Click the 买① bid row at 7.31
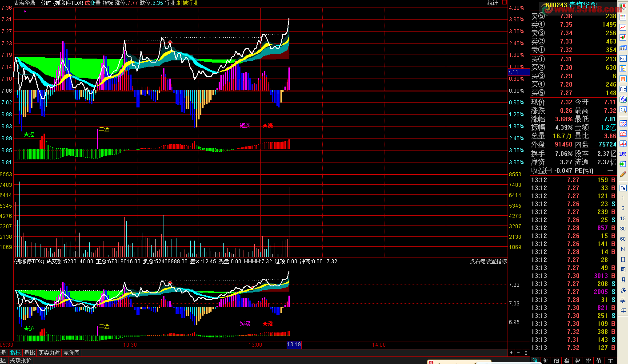 point(574,59)
